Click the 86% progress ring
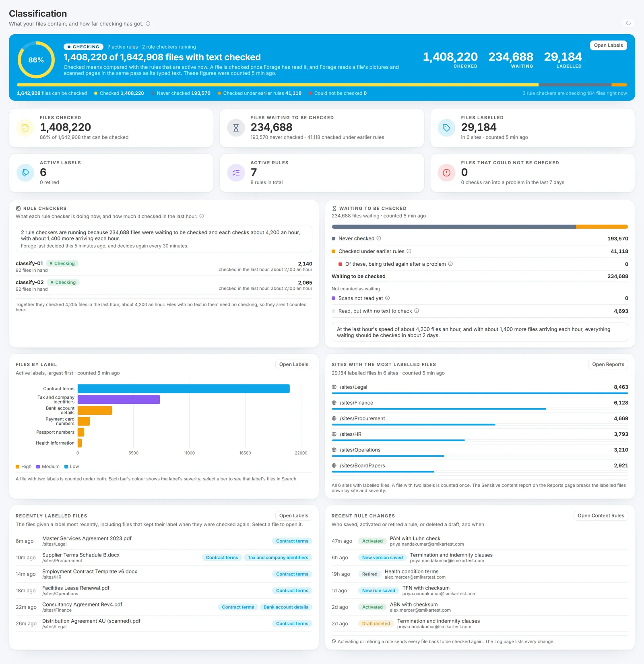The height and width of the screenshot is (664, 644). (x=36, y=60)
